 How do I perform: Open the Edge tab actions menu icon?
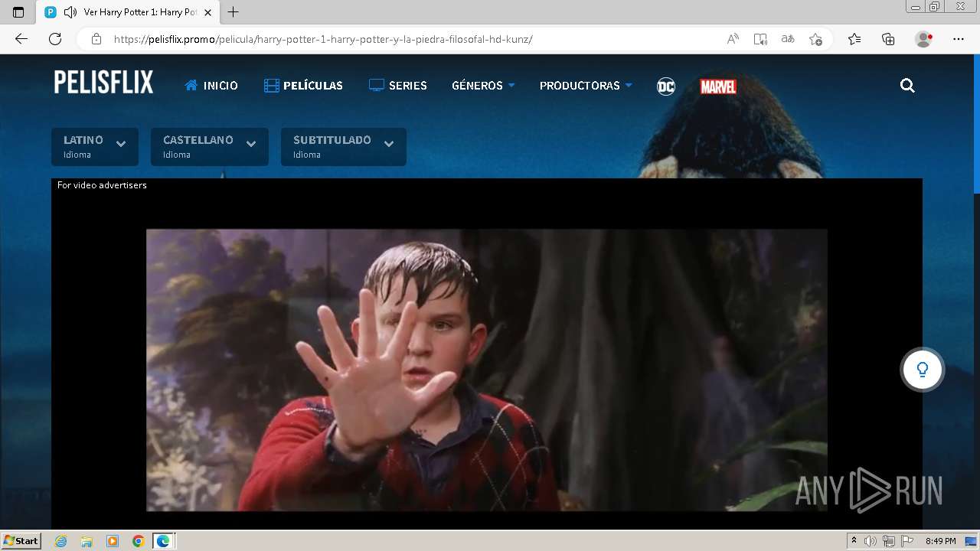point(18,12)
